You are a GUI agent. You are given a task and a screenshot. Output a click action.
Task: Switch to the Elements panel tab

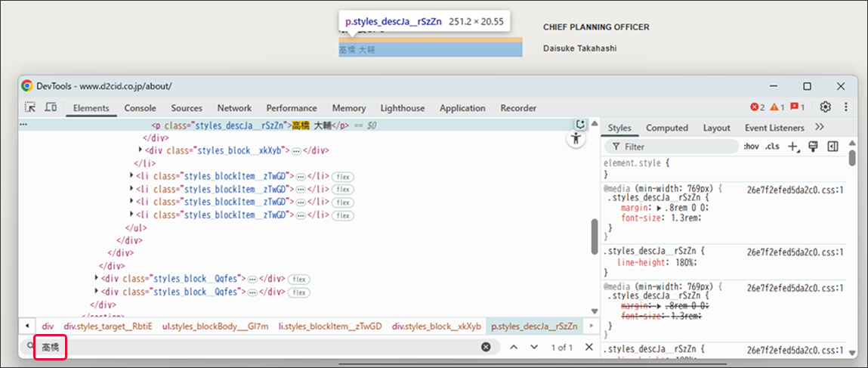pos(91,108)
